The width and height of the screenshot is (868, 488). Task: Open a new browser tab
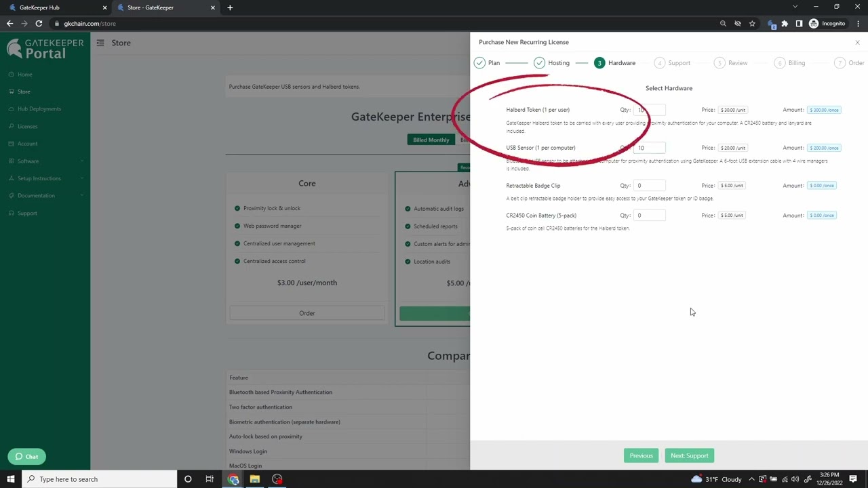[x=230, y=7]
